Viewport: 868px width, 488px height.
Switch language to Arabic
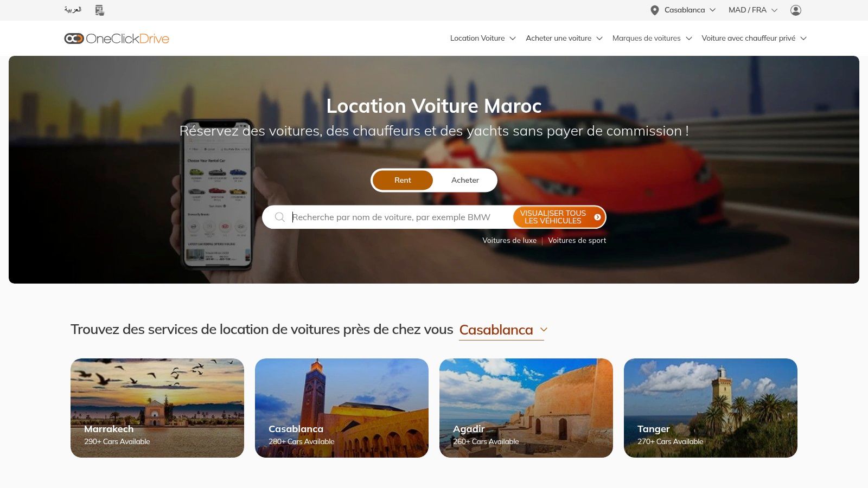point(73,10)
